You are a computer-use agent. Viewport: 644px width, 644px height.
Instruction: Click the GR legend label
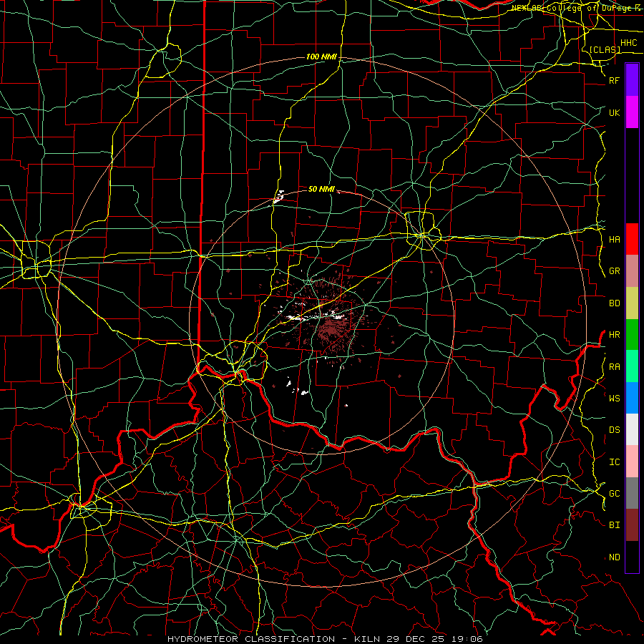[614, 271]
